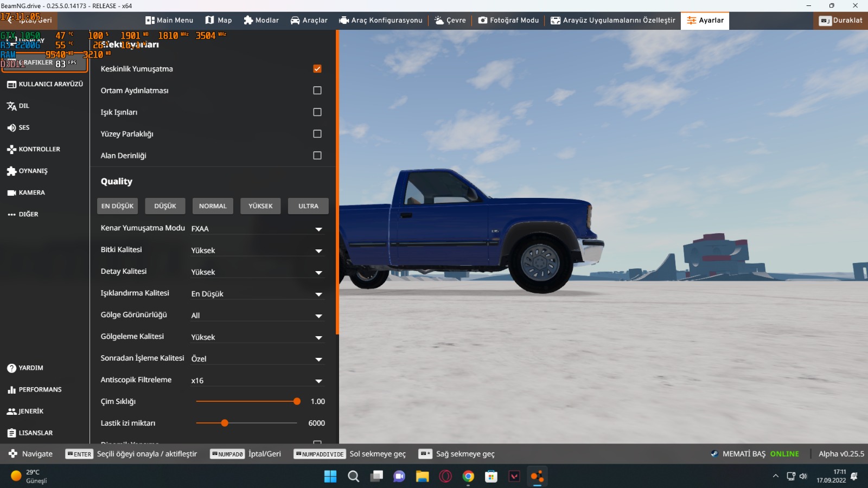Click the Alpha v0.25.5 version label

coord(841,454)
